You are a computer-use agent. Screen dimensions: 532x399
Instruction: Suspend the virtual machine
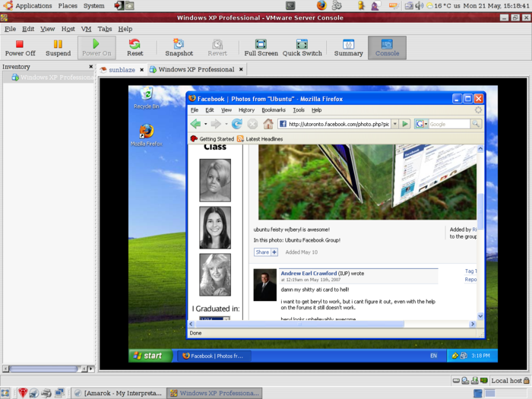pyautogui.click(x=58, y=48)
